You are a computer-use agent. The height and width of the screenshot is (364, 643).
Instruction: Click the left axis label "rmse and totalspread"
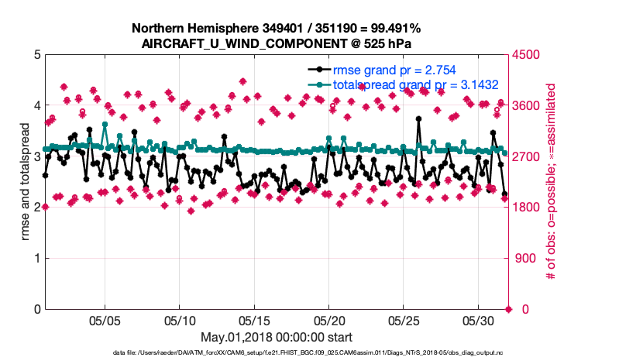pyautogui.click(x=25, y=181)
